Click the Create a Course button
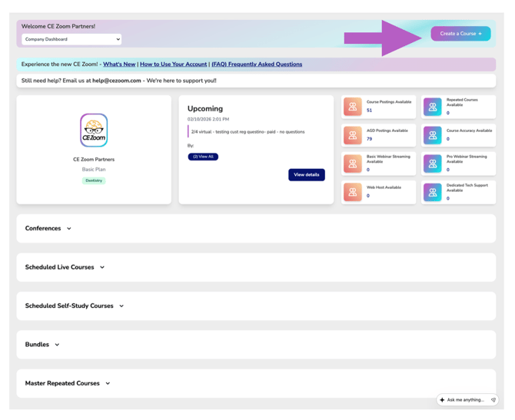The image size is (515, 420). pyautogui.click(x=460, y=34)
